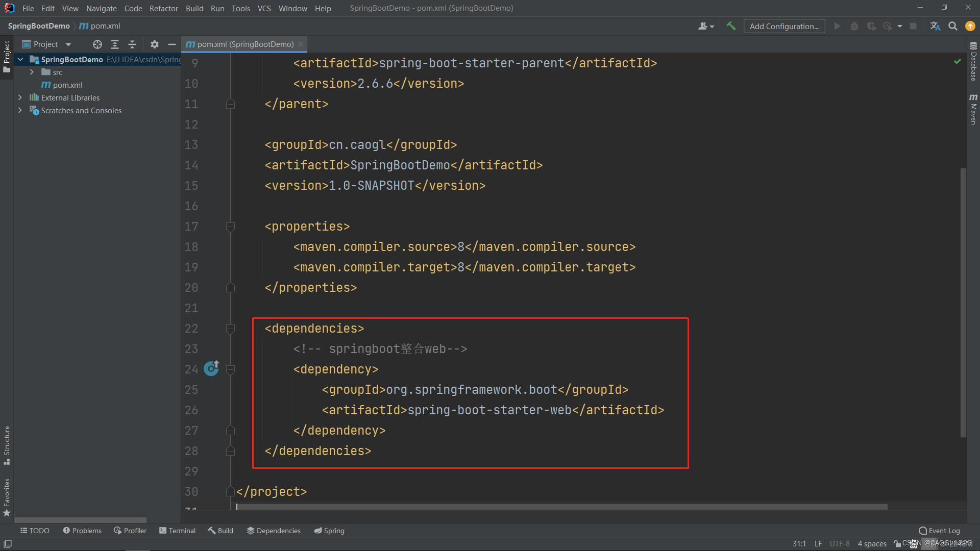Viewport: 980px width, 551px height.
Task: Expand External Libraries node
Action: point(20,97)
